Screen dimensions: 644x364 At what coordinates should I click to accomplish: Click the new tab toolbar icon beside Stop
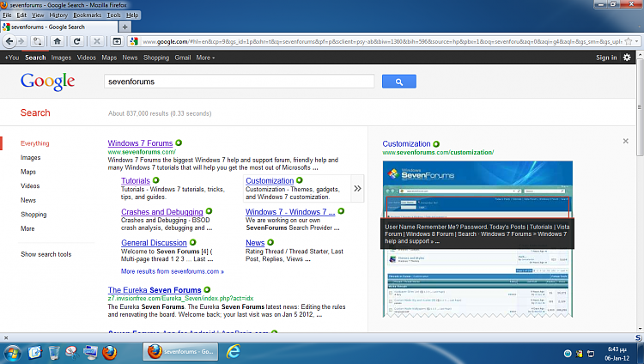point(117,41)
